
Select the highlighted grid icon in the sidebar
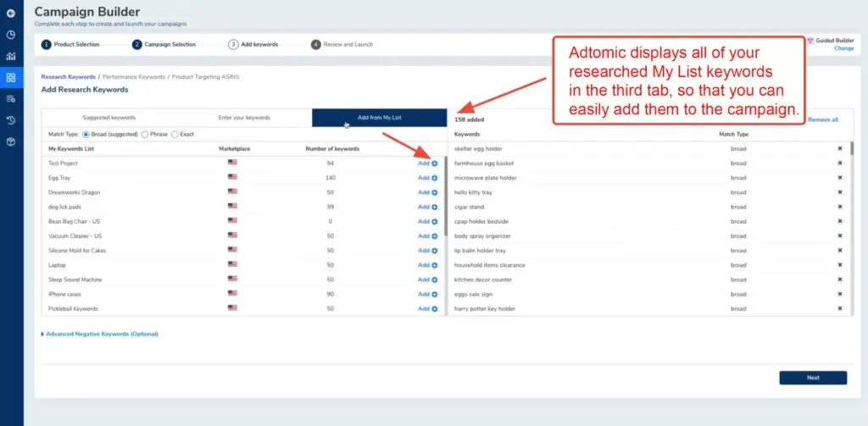click(10, 77)
